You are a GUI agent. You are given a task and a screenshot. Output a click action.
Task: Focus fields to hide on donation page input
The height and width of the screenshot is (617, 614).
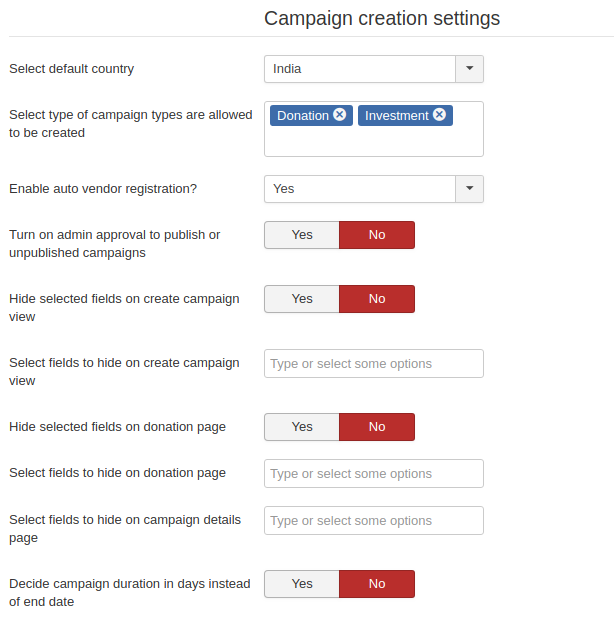pyautogui.click(x=373, y=474)
